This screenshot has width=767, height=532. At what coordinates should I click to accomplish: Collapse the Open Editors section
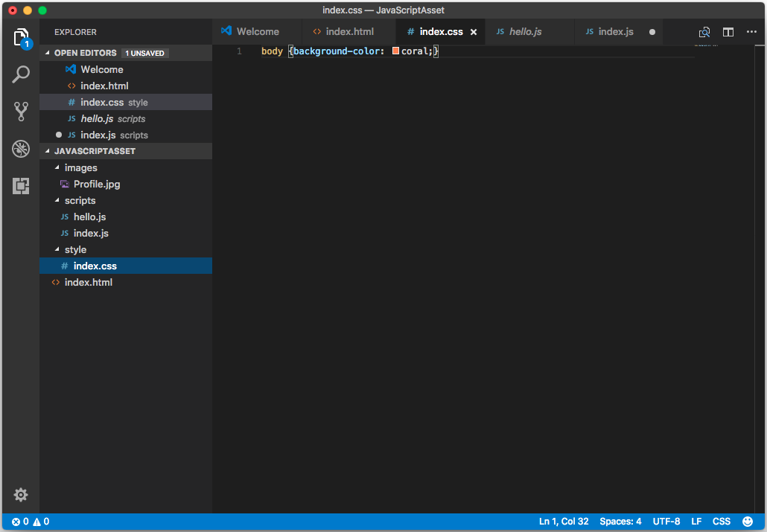pos(48,52)
